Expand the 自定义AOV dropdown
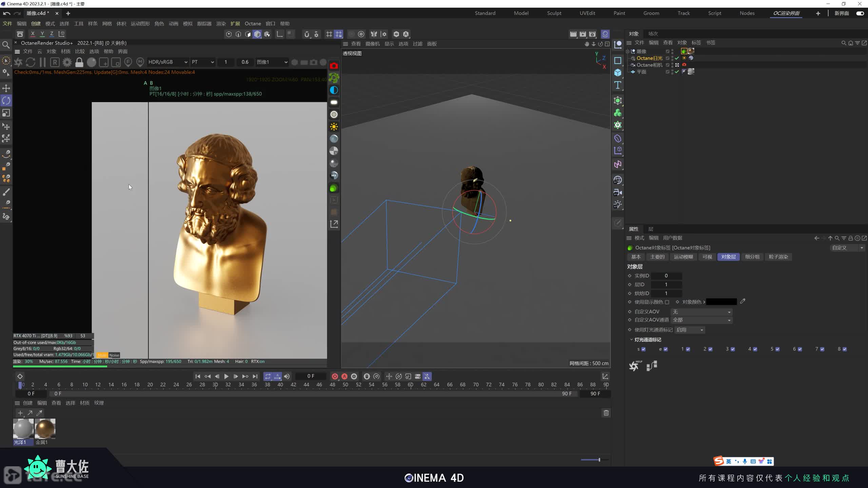868x488 pixels. click(x=701, y=312)
